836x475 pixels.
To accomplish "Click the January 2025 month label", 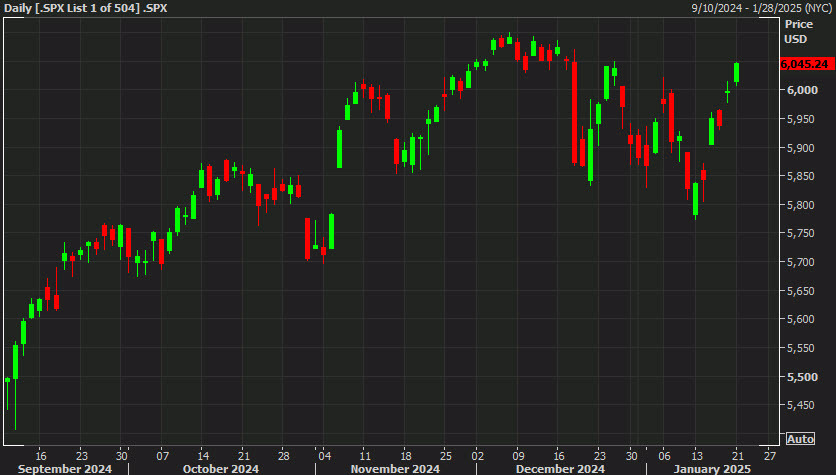I will (712, 469).
